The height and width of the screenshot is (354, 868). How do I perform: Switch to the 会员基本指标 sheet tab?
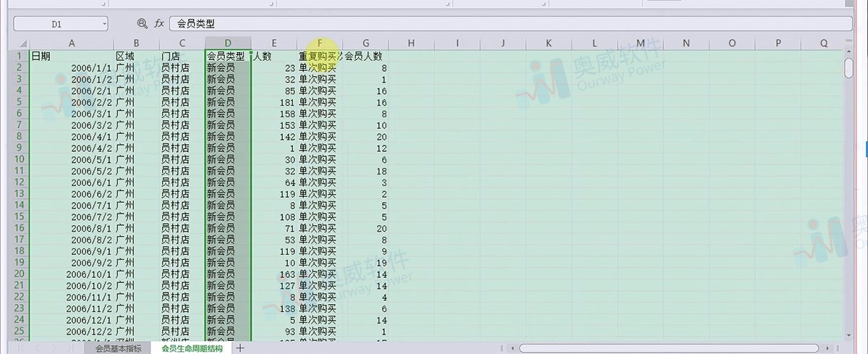pyautogui.click(x=118, y=348)
